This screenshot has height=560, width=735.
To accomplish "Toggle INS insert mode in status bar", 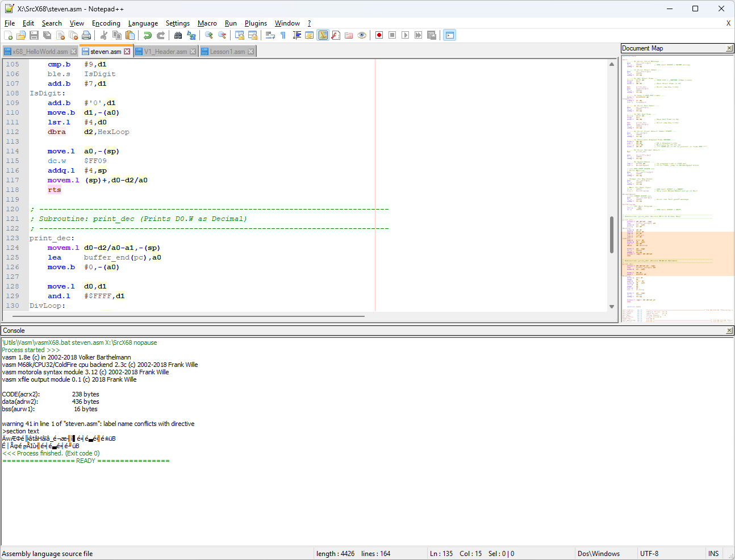I will click(x=713, y=554).
